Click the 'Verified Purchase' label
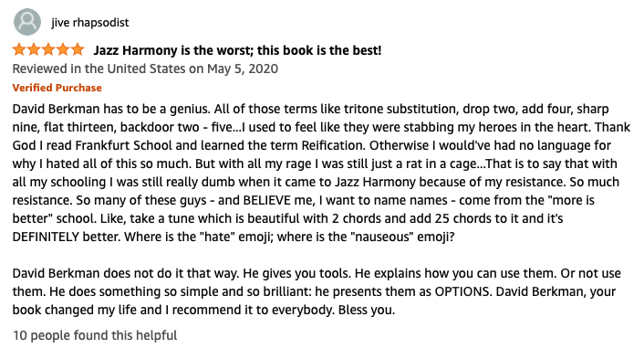 pos(57,88)
